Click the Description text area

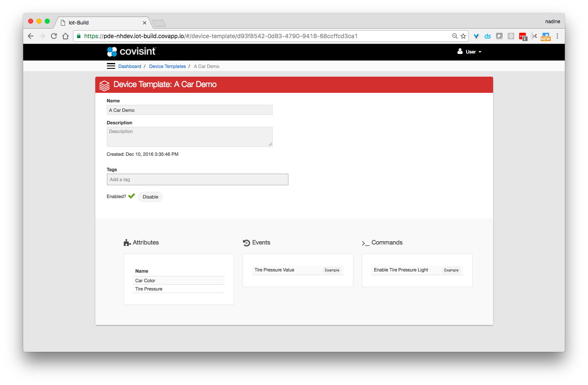189,136
